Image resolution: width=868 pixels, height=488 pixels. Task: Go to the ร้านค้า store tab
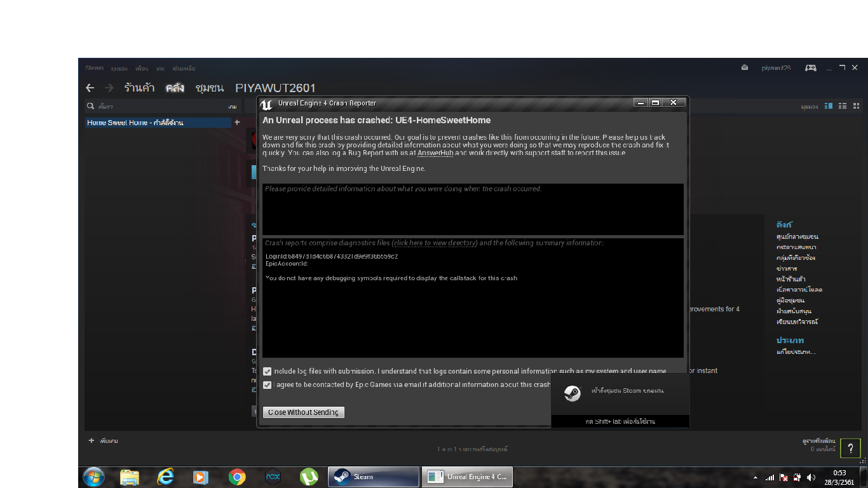[140, 88]
